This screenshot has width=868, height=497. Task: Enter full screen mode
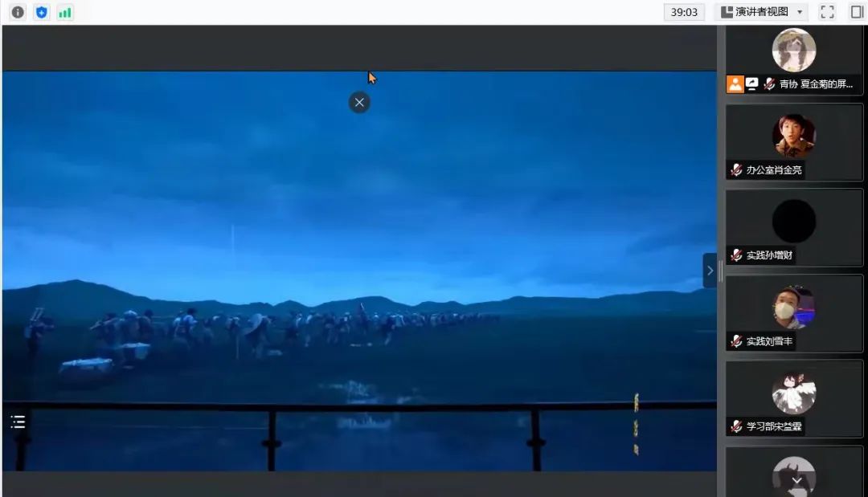(x=826, y=12)
